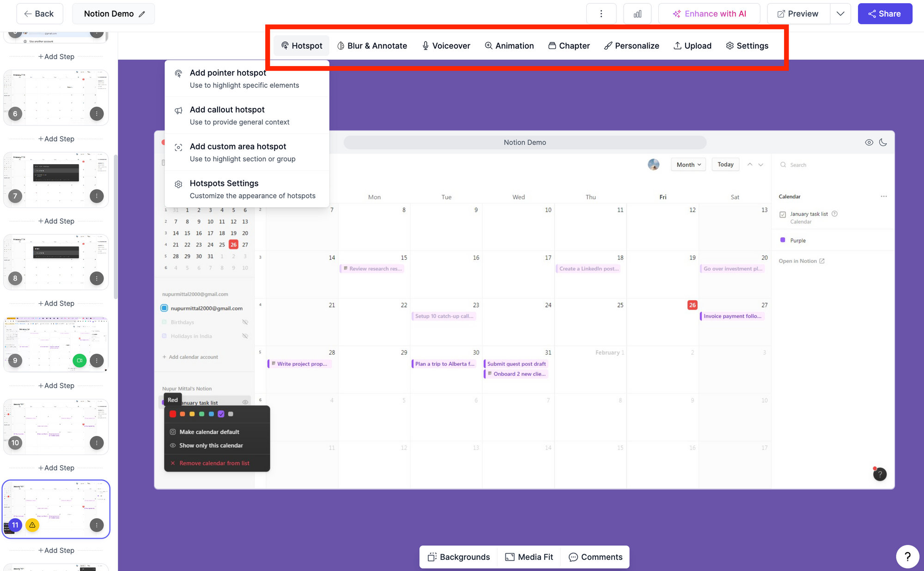
Task: Select the Blur & Annotate tool
Action: 372,45
